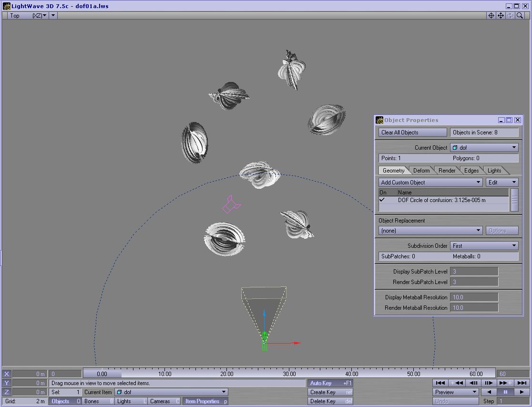
Task: Open the viewport display mode arrow dropdown
Action: coord(53,15)
